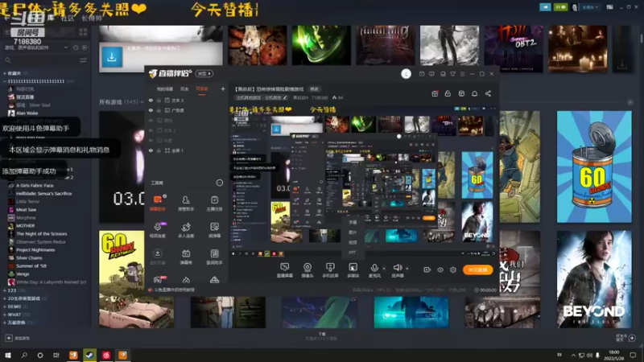Click the blue download icon on Steam banner
The height and width of the screenshot is (362, 644).
[x=112, y=57]
